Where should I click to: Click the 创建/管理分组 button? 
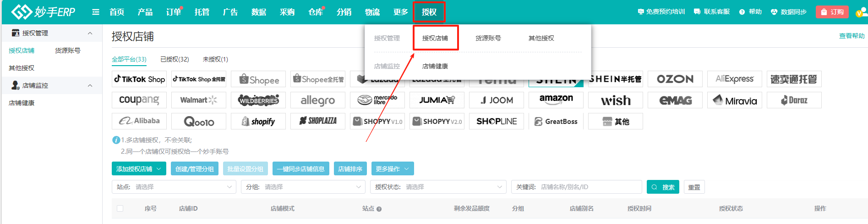coord(195,168)
